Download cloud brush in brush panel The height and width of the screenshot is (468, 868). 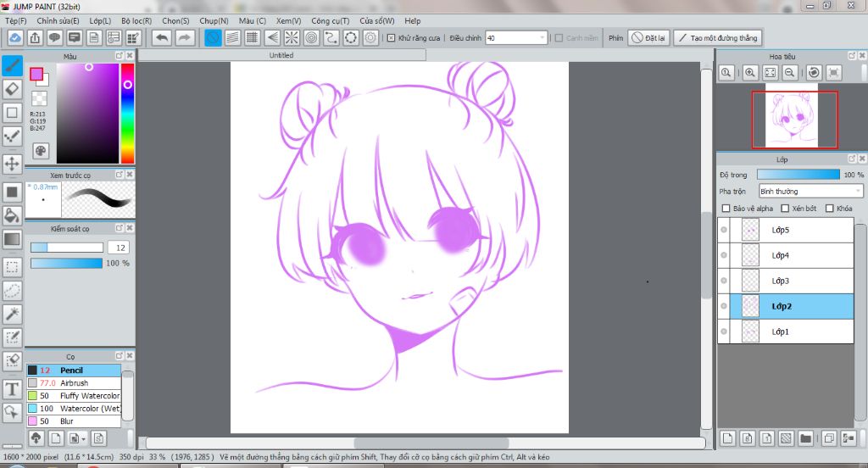(36, 438)
